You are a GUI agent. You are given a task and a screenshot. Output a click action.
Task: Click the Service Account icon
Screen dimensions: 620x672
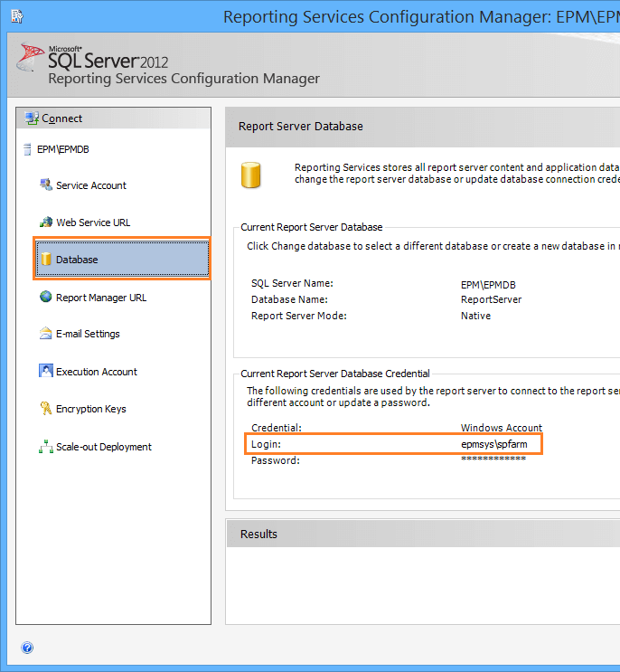coord(46,185)
